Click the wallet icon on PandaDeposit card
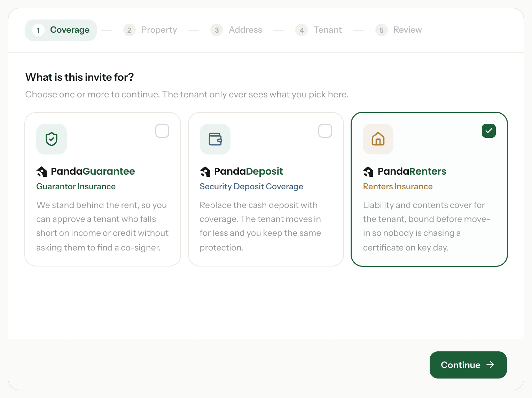The image size is (532, 398). point(215,139)
